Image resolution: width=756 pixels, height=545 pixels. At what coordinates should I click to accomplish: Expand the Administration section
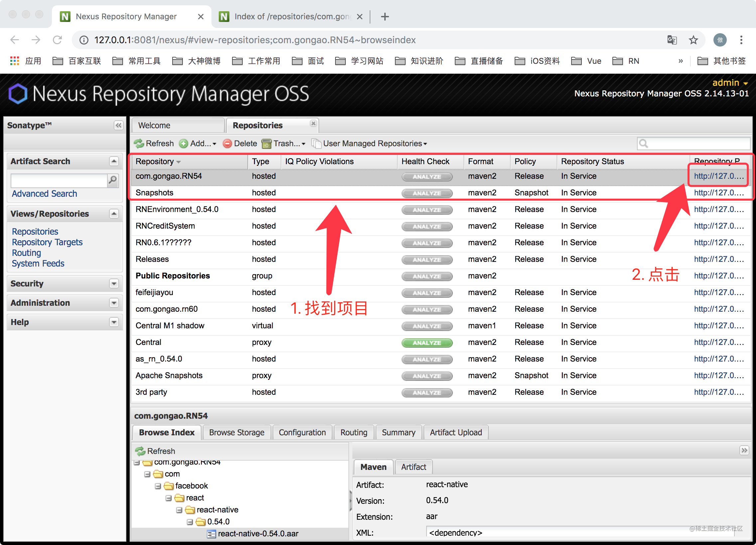click(114, 303)
